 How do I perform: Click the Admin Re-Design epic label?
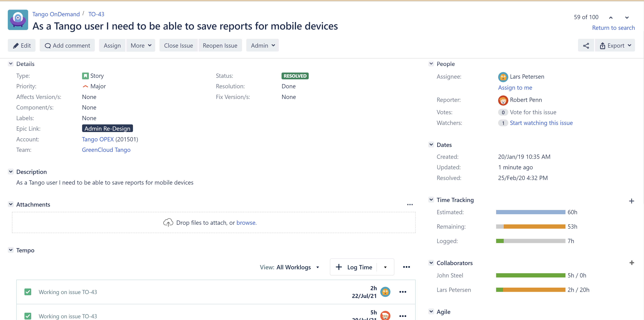coord(107,129)
